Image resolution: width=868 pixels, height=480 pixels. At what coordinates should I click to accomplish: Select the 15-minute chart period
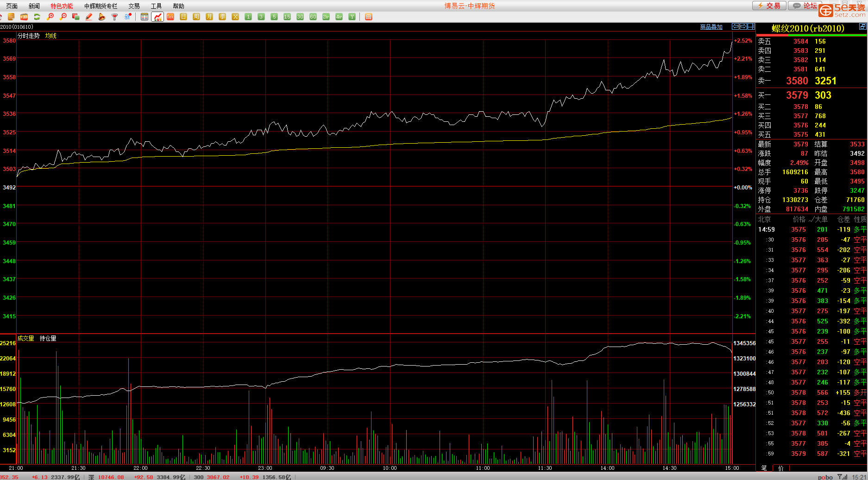287,17
